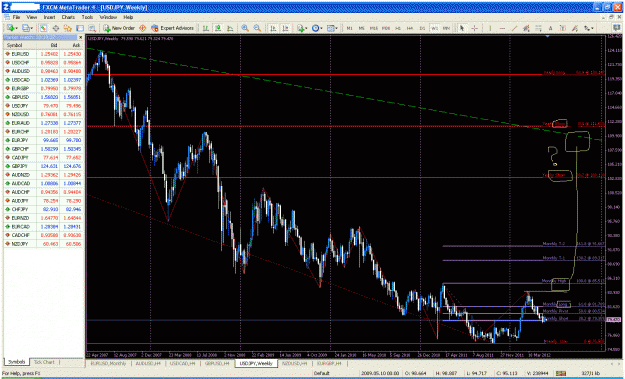The height and width of the screenshot is (379, 625).
Task: Open the Insert menu
Action: pos(49,18)
